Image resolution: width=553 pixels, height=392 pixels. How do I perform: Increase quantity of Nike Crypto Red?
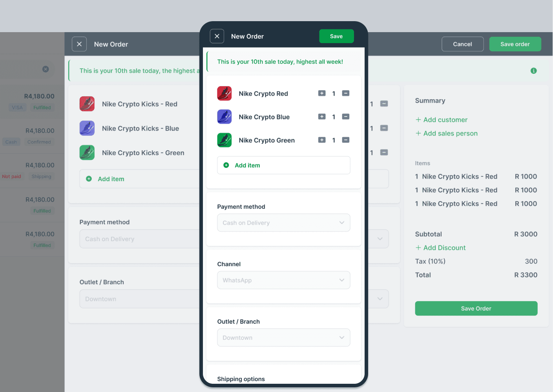[322, 93]
